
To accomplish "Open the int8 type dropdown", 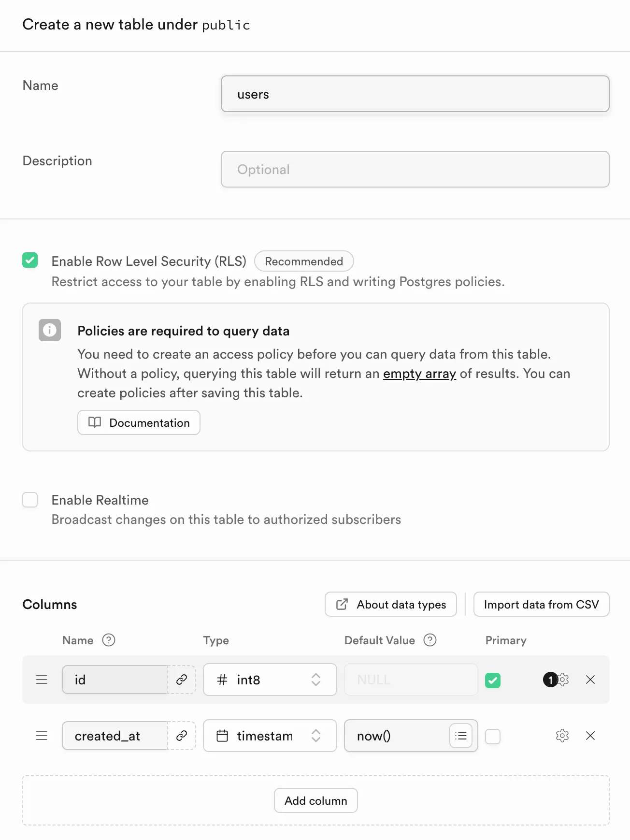I will [x=270, y=680].
